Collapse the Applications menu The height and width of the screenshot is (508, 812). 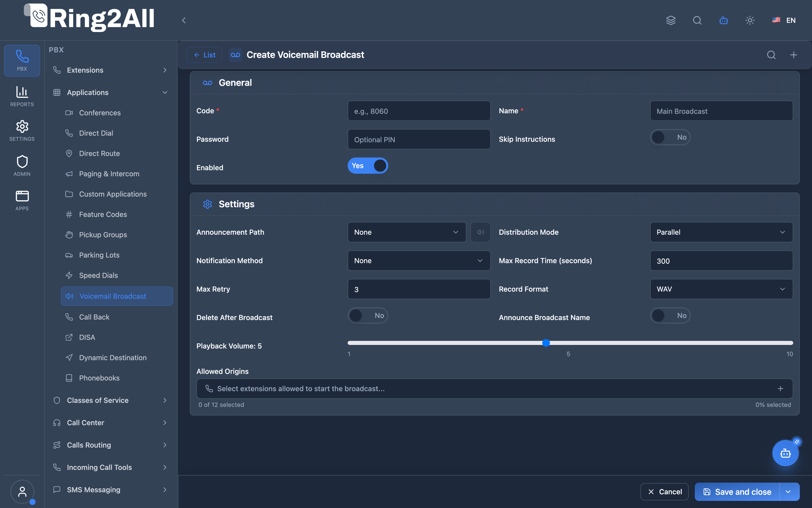(x=110, y=92)
